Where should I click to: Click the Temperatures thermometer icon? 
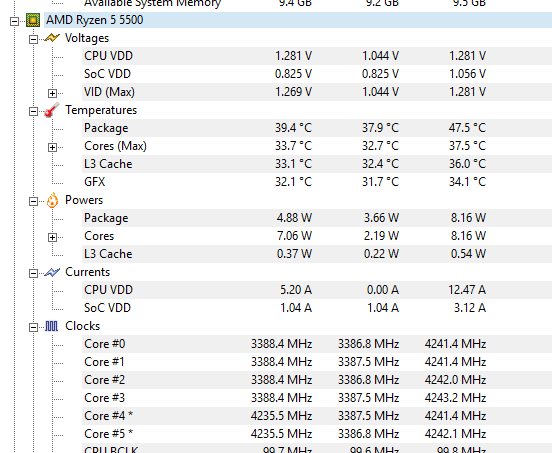click(52, 110)
